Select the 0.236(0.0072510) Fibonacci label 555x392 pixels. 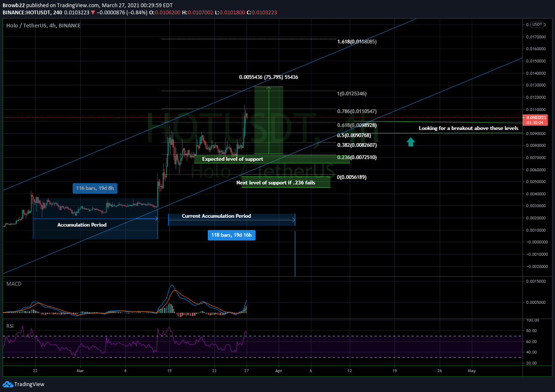[357, 157]
